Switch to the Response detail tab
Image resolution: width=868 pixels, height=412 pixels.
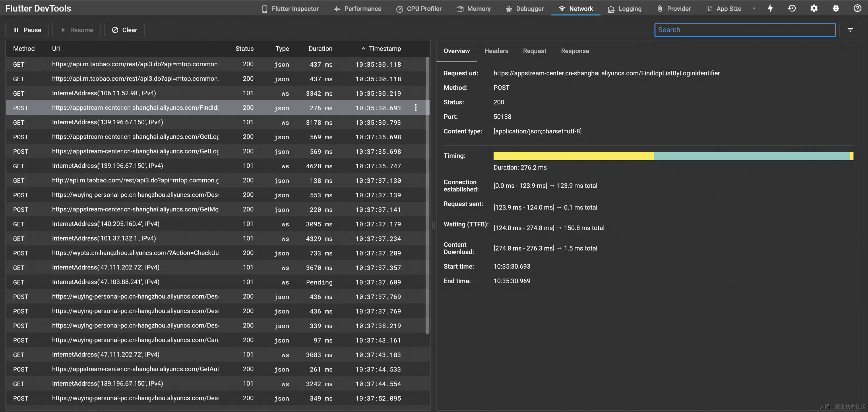click(575, 51)
